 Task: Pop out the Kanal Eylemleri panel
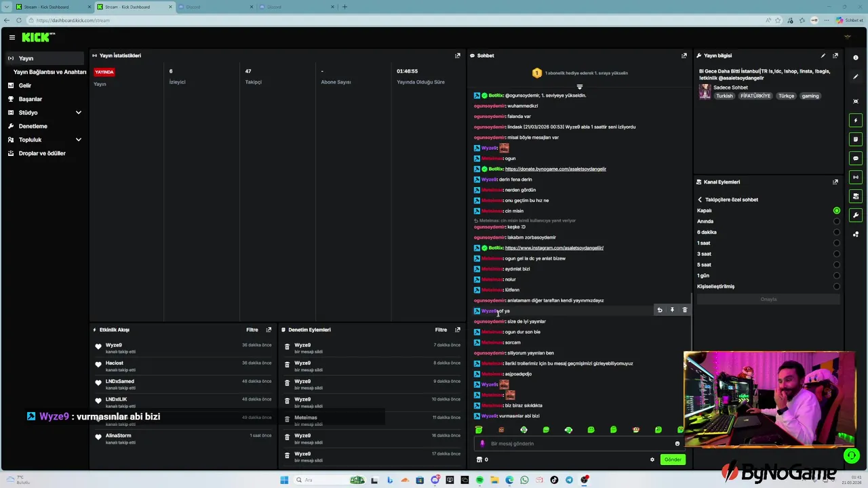[x=835, y=182]
